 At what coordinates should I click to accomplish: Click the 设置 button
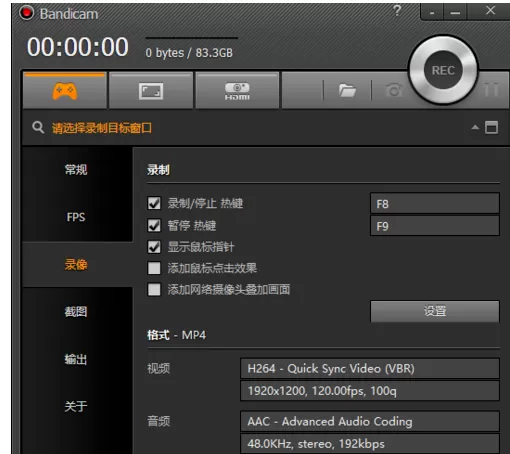coord(435,311)
